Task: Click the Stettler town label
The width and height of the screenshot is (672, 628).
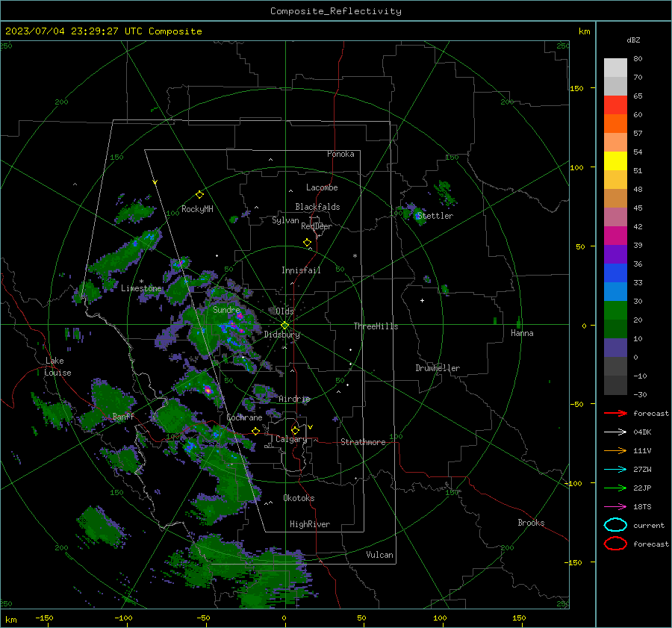Action: pyautogui.click(x=435, y=216)
